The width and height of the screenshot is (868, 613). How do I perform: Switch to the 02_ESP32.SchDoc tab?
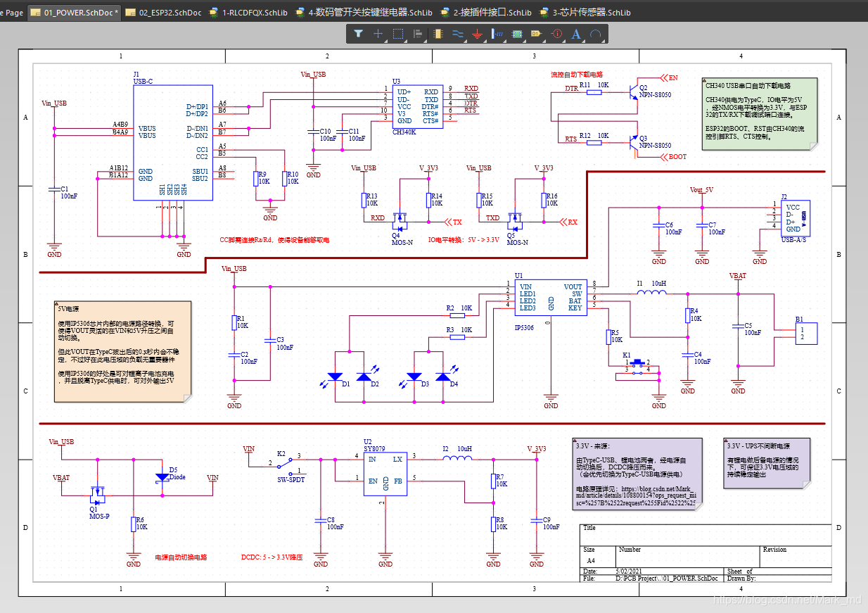(x=170, y=13)
